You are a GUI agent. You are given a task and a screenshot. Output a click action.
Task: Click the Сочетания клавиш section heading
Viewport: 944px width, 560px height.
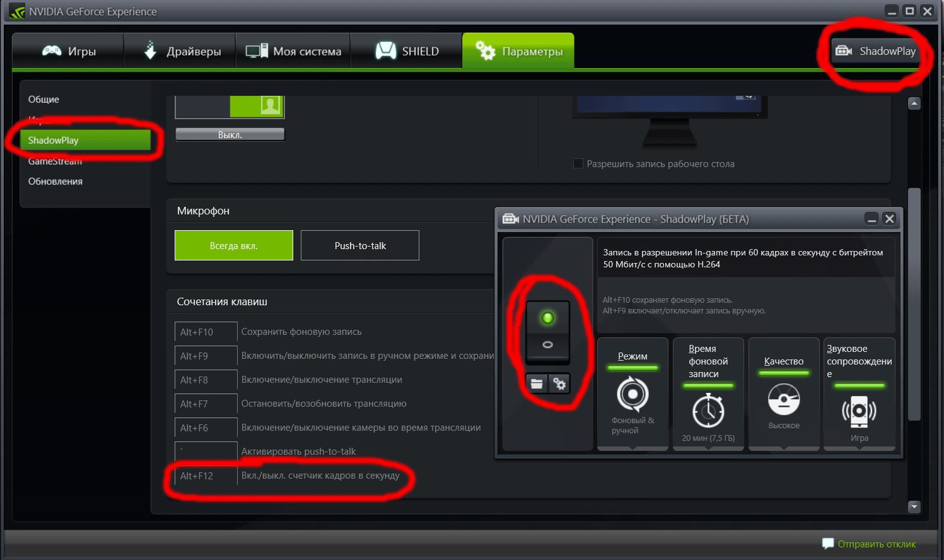[222, 301]
